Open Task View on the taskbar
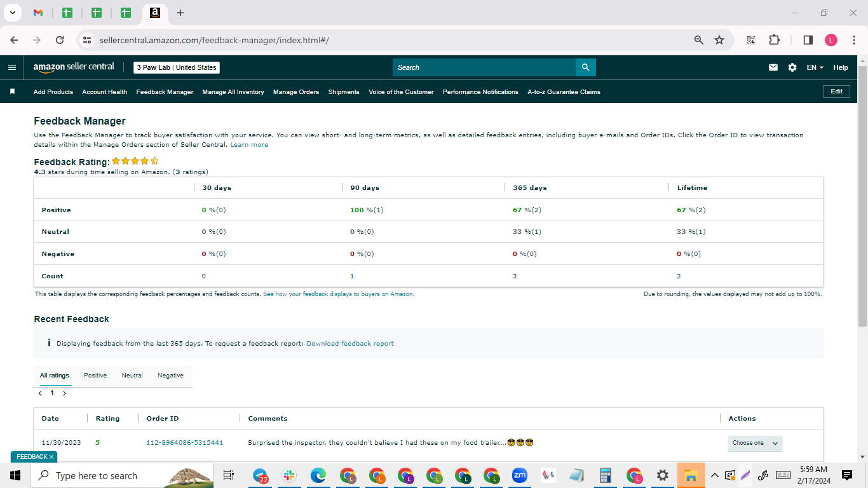 [x=229, y=475]
